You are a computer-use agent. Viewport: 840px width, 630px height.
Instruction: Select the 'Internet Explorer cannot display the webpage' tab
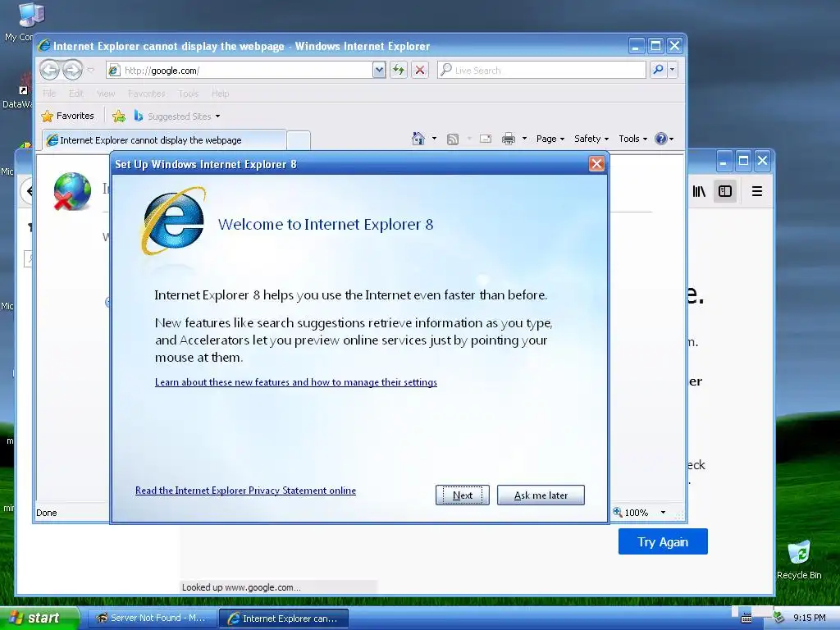click(x=164, y=139)
